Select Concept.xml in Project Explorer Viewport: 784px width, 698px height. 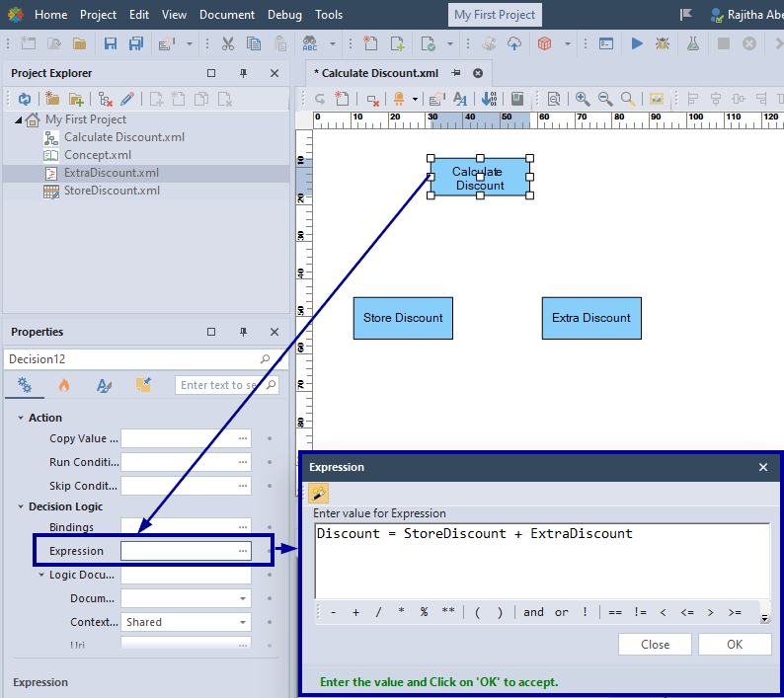(98, 155)
